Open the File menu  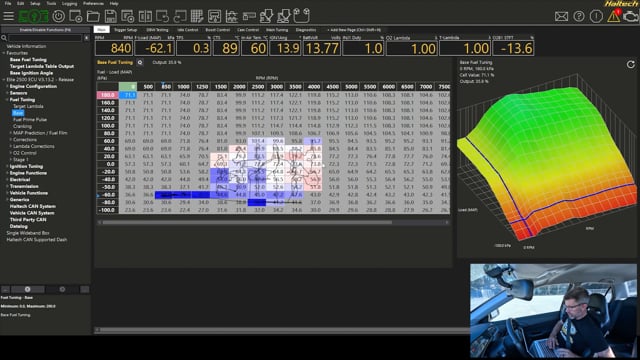coord(8,3)
